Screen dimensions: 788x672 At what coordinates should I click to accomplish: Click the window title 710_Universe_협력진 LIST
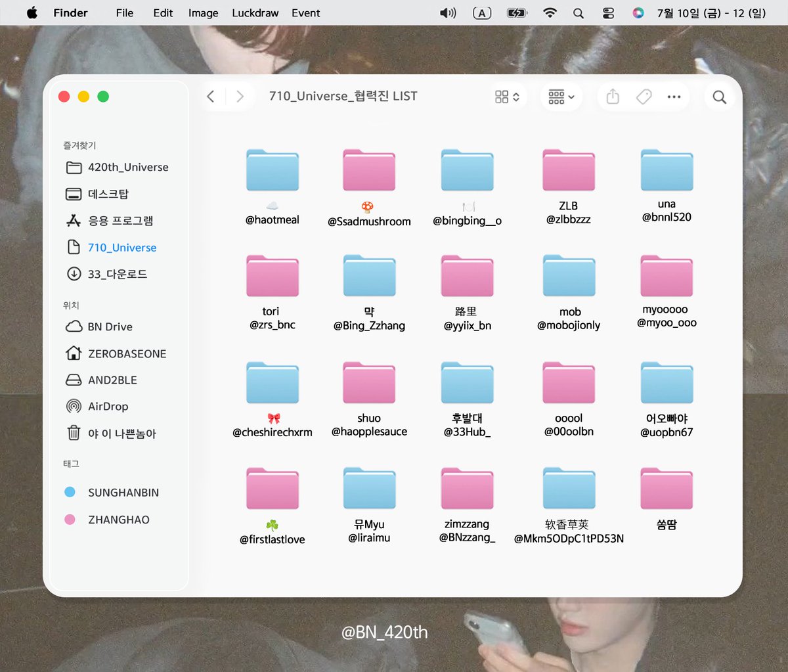click(x=343, y=97)
